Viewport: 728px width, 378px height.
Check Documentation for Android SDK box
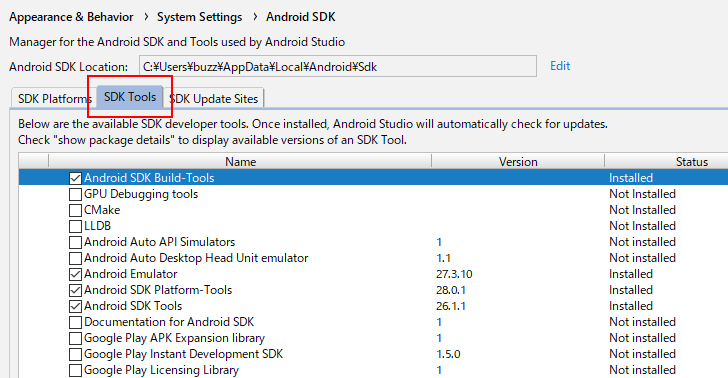75,322
